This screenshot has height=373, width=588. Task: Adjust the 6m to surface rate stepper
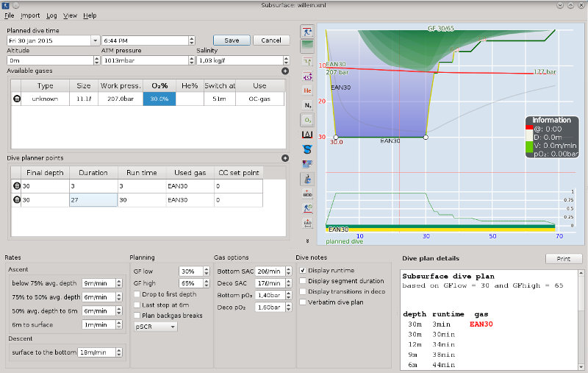(x=119, y=325)
